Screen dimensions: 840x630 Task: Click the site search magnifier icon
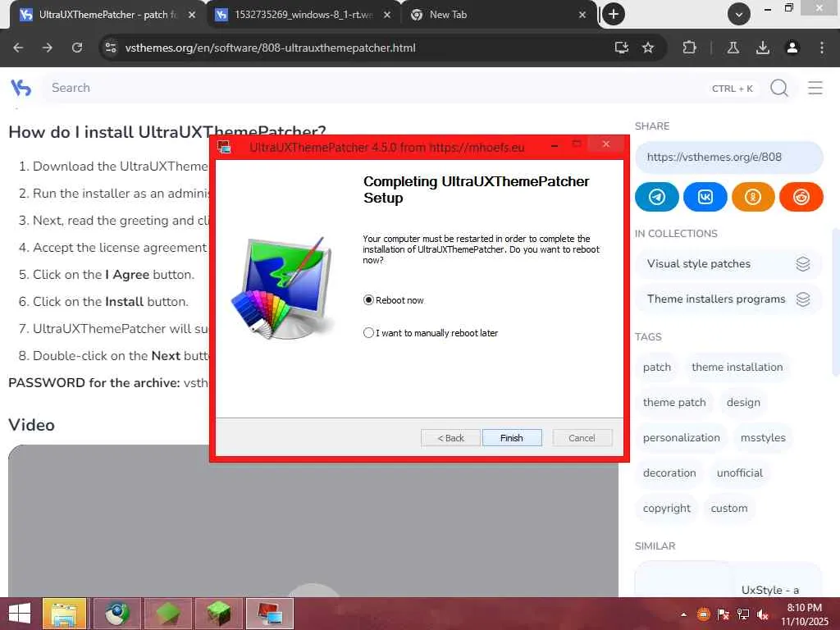(779, 87)
